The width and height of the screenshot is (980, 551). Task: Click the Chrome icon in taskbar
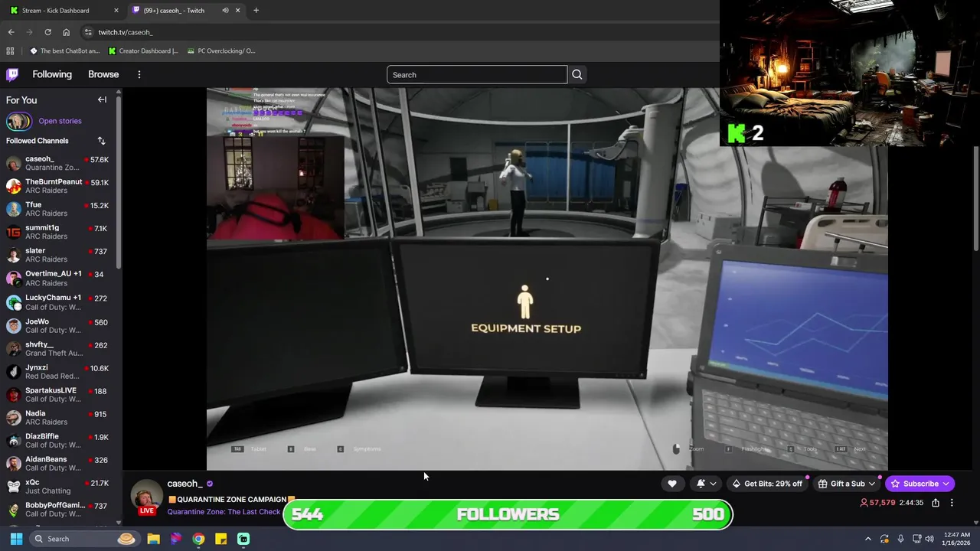[198, 539]
